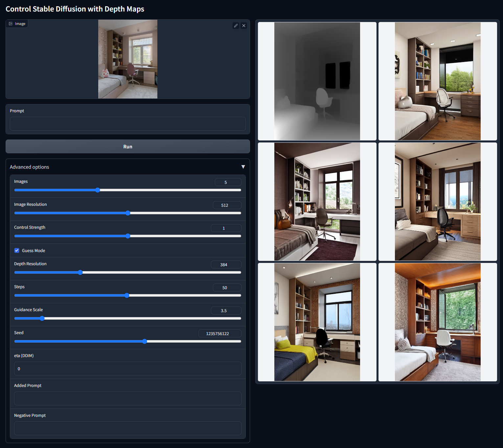Click the Advanced options label
Viewport: 503px width, 448px height.
(29, 167)
